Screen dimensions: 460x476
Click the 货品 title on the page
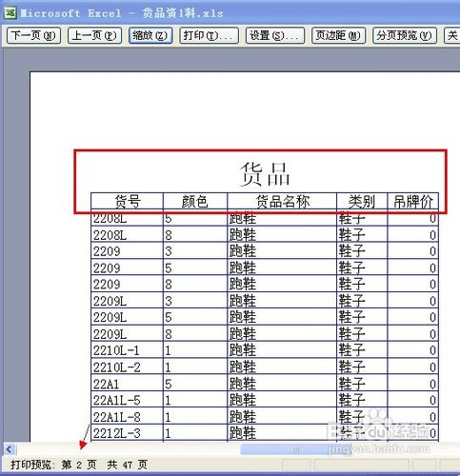tap(265, 174)
